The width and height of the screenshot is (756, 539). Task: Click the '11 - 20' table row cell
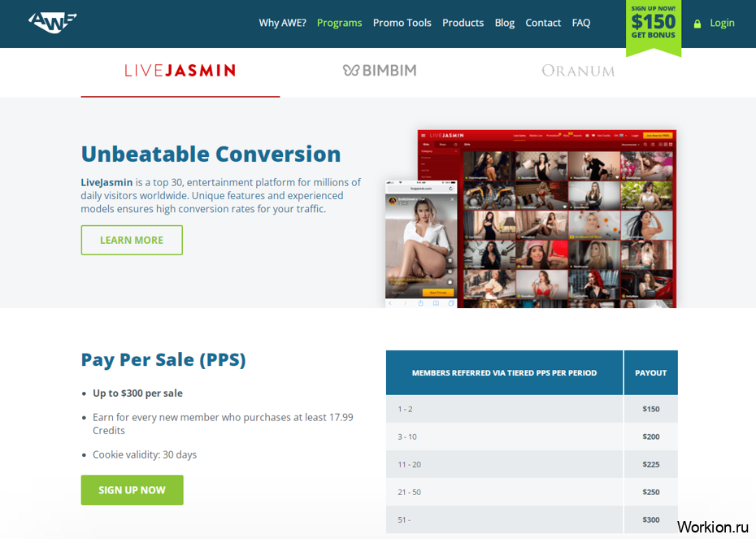pos(504,464)
